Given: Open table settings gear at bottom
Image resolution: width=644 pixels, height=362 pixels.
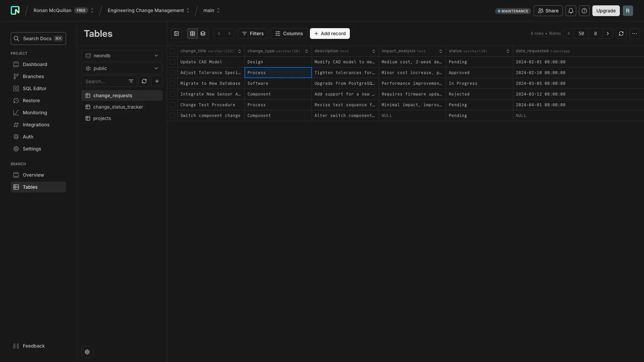Looking at the screenshot, I should pos(87,352).
